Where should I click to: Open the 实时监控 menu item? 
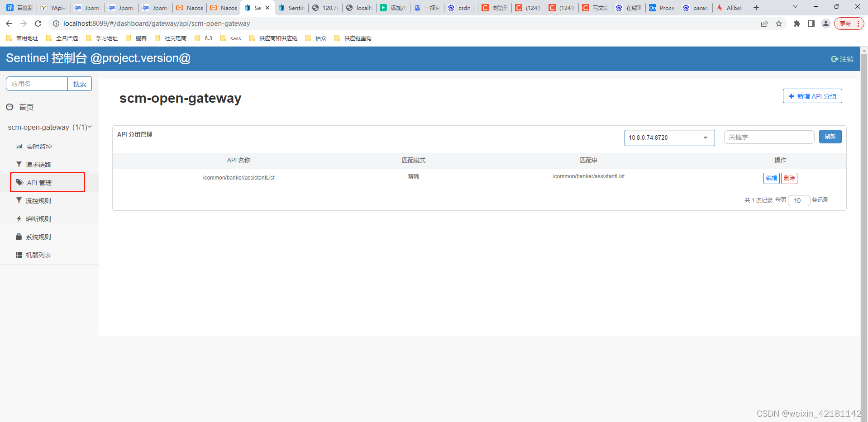point(39,147)
